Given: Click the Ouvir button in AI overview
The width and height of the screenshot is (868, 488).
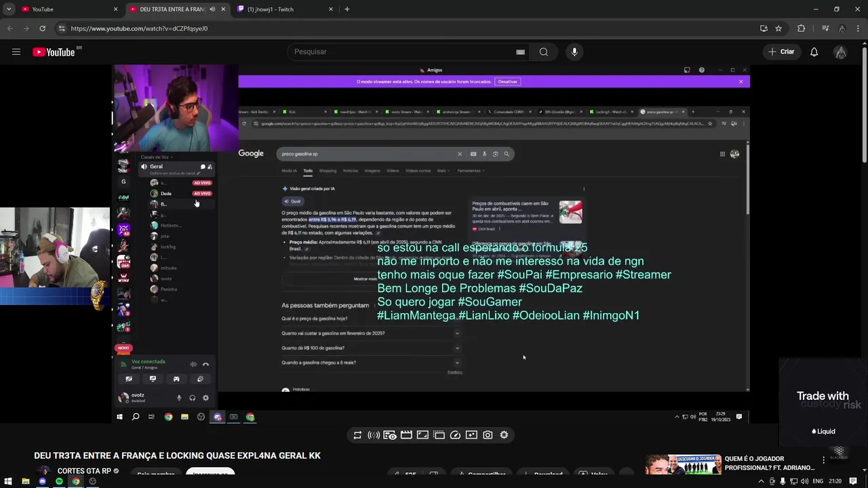Looking at the screenshot, I should 293,201.
